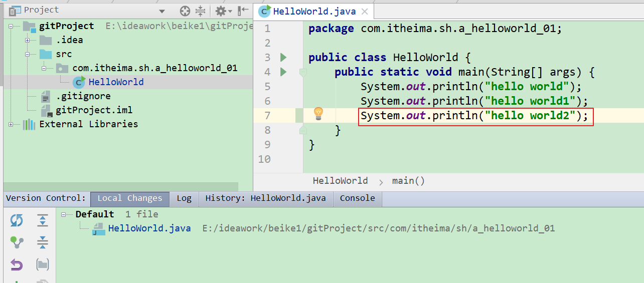Click the Scroll from Source target icon
The width and height of the screenshot is (644, 283).
(185, 11)
